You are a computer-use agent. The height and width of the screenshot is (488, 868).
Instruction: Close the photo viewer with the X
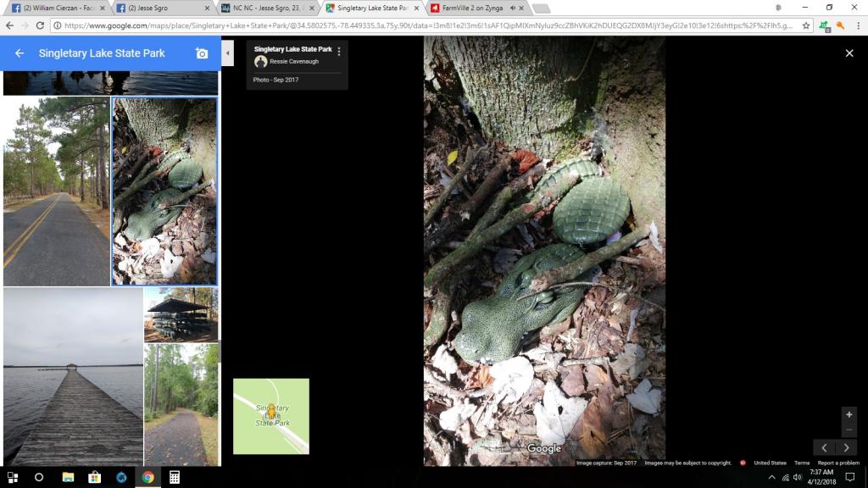pos(849,53)
